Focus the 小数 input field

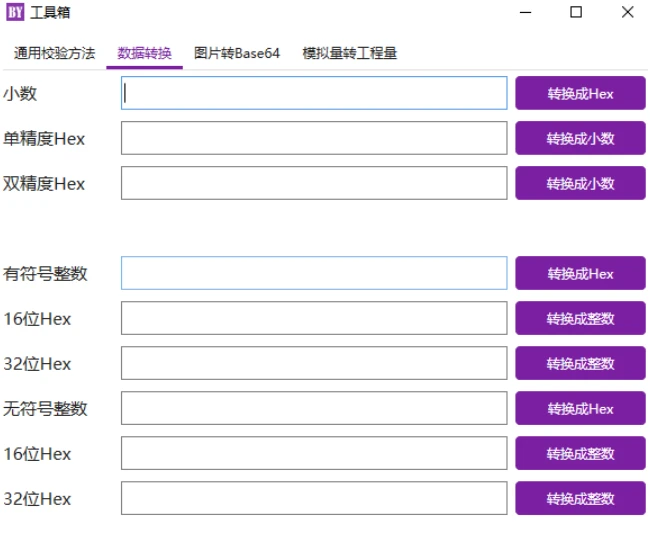[x=314, y=93]
